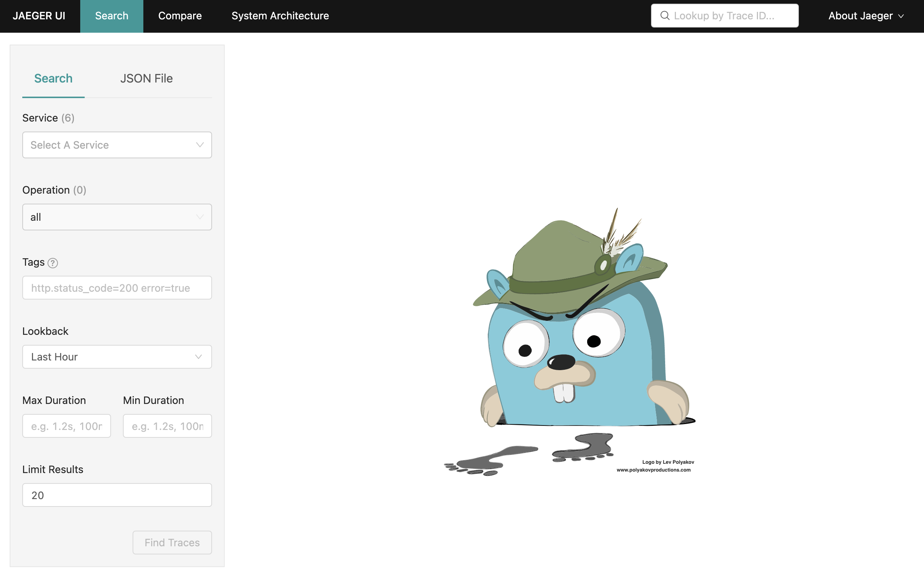924x576 pixels.
Task: Click the About Jaeger chevron arrow
Action: (x=901, y=16)
